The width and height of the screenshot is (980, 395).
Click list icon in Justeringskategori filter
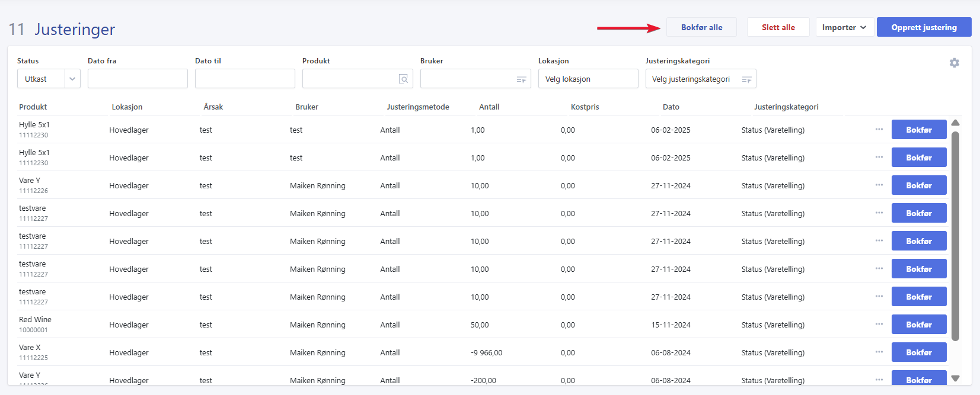pos(746,79)
